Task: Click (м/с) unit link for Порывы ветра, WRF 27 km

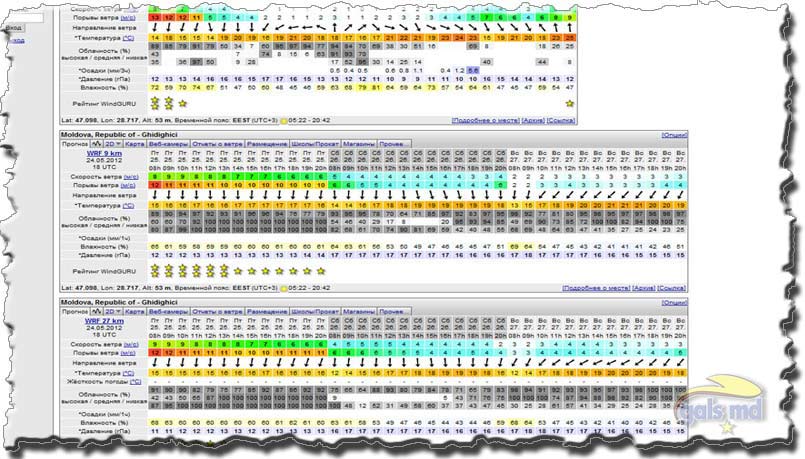Action: coord(129,353)
